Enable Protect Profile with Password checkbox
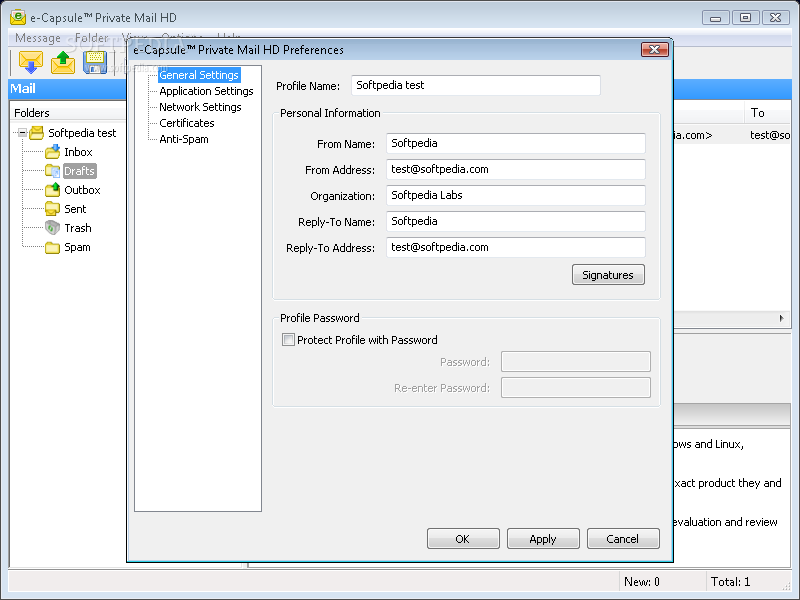This screenshot has height=600, width=800. click(288, 340)
